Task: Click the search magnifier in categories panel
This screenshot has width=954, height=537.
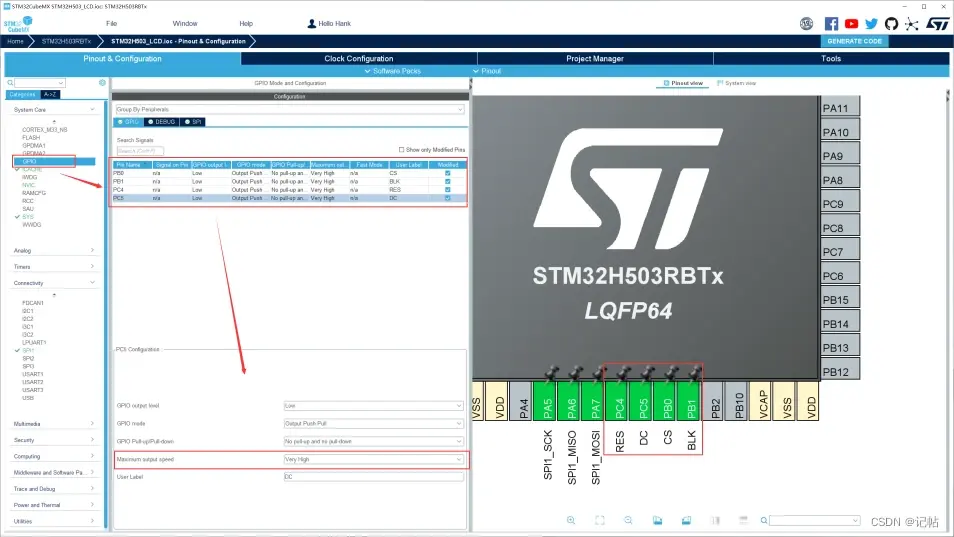Action: 10,83
